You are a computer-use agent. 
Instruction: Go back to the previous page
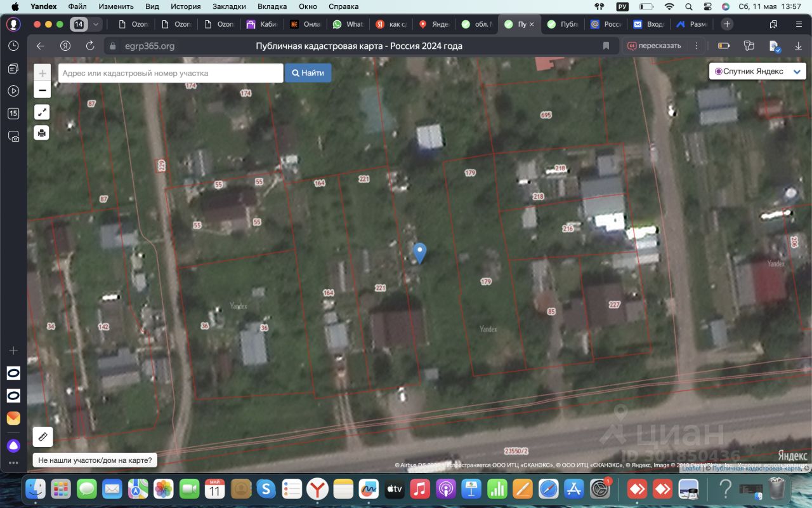point(41,46)
